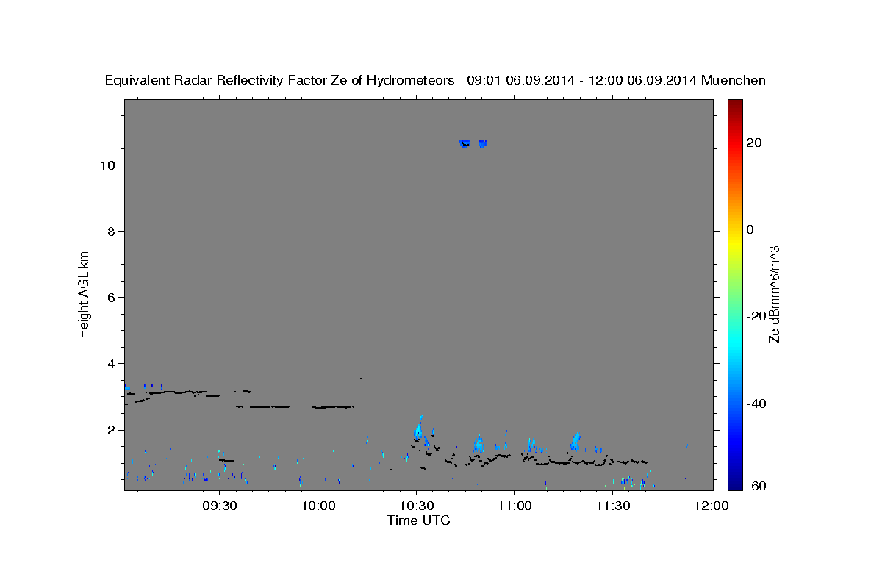
Task: Click the cyan echo at 10:30 near 2 km
Action: (419, 429)
